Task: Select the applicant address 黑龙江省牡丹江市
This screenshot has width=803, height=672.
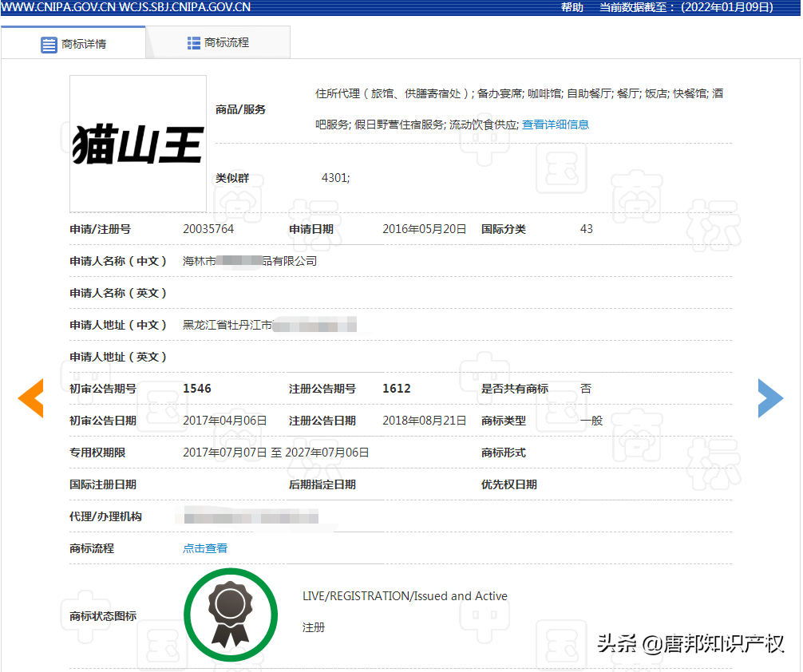Action: (x=227, y=325)
